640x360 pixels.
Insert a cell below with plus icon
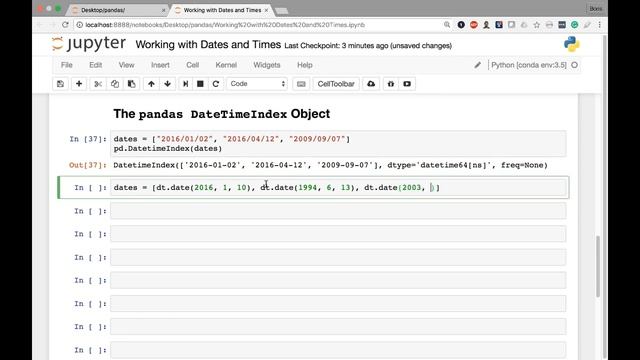[x=79, y=84]
